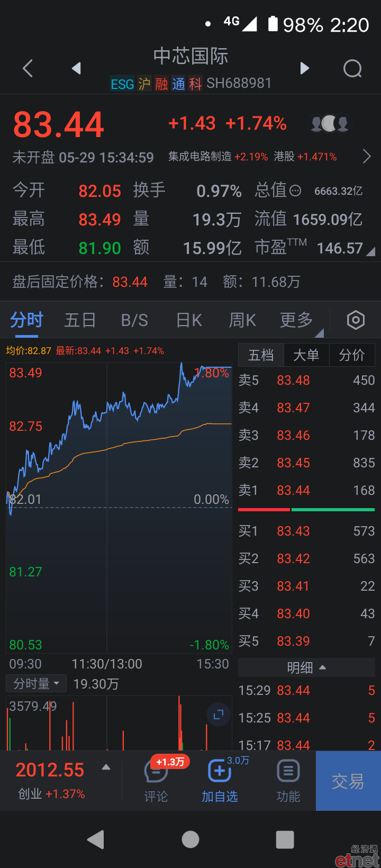Image resolution: width=381 pixels, height=868 pixels.
Task: Open 港股 +1.471% link
Action: click(x=305, y=157)
